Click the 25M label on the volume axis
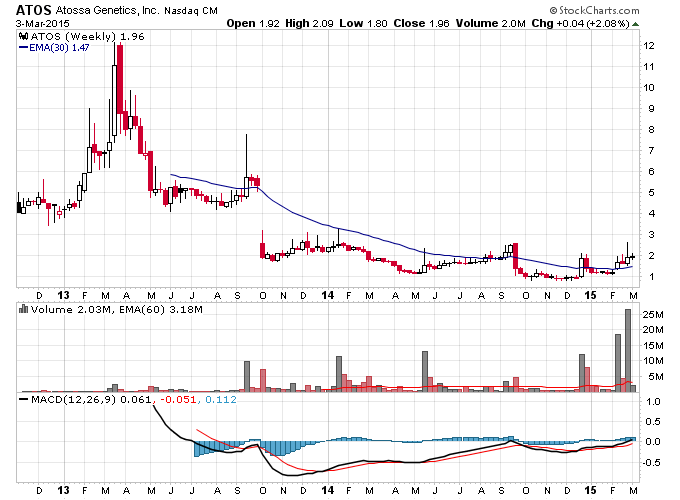The height and width of the screenshot is (500, 680). click(653, 314)
